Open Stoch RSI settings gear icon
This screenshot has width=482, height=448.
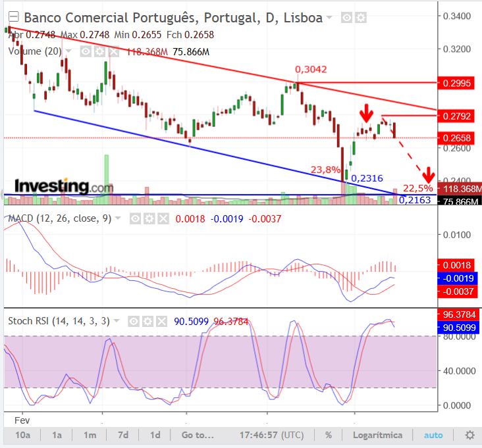tap(147, 322)
